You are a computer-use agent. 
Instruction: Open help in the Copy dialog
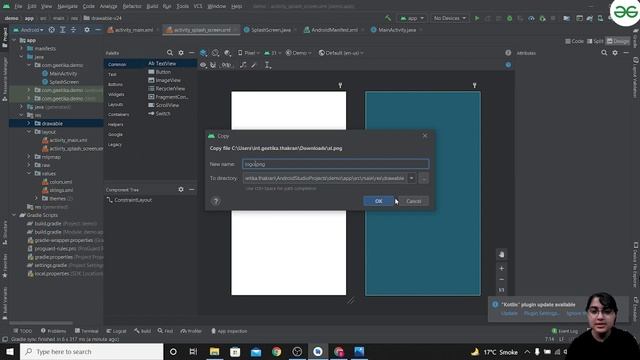[x=216, y=201]
